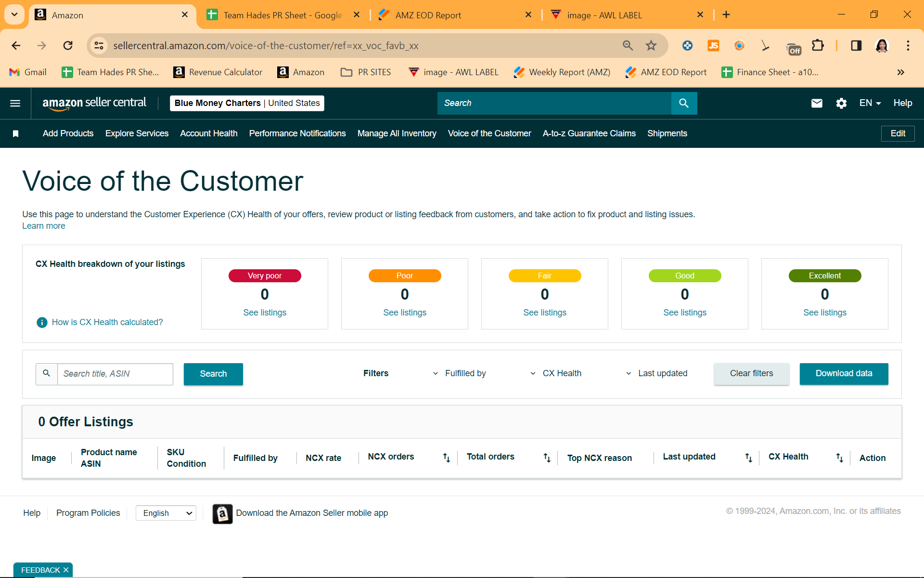
Task: Click the top Seller Central search field
Action: (x=554, y=103)
